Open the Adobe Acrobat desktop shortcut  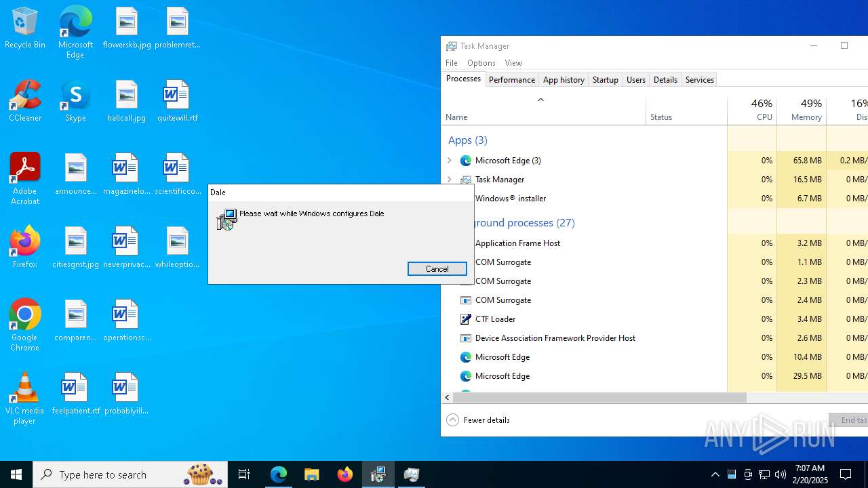coord(25,179)
